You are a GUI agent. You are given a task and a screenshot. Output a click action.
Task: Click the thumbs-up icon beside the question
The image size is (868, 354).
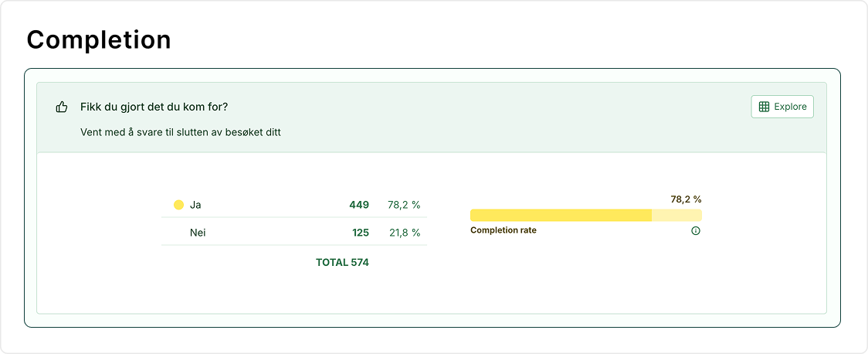(62, 107)
